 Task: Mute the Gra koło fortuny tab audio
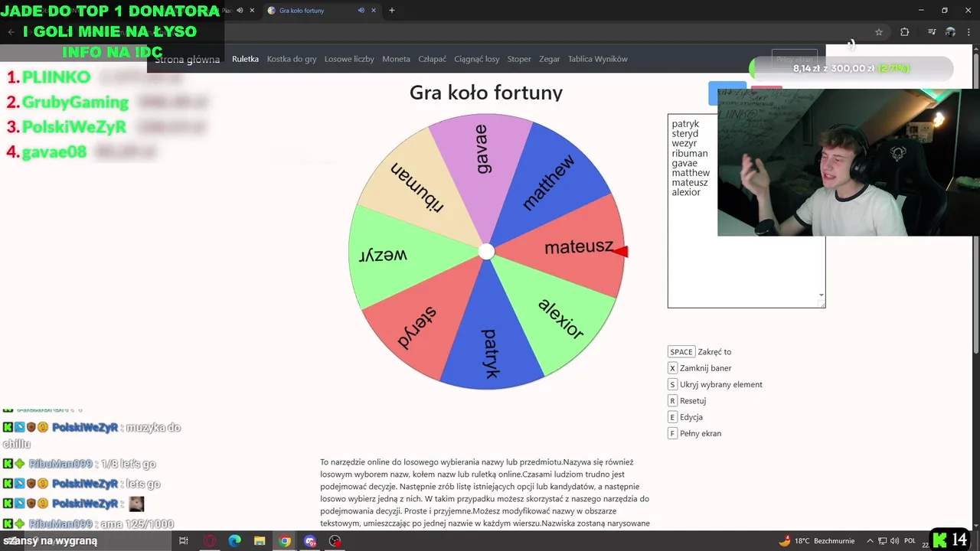pos(361,10)
